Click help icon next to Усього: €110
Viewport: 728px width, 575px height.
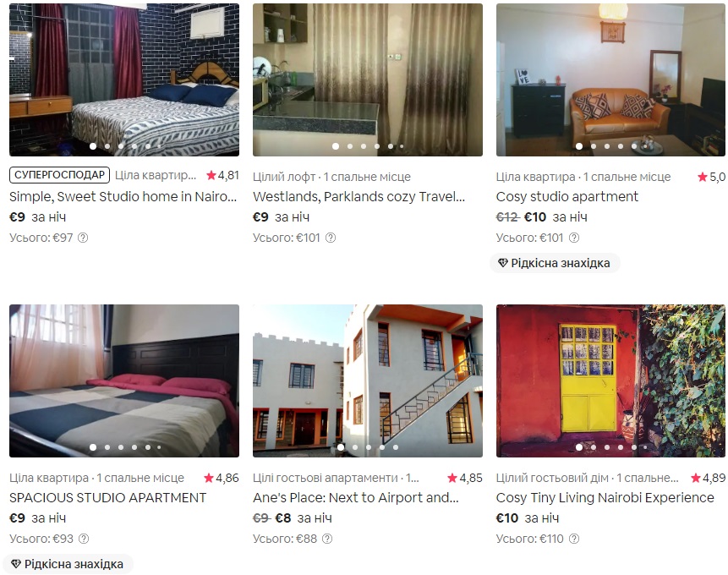(574, 539)
